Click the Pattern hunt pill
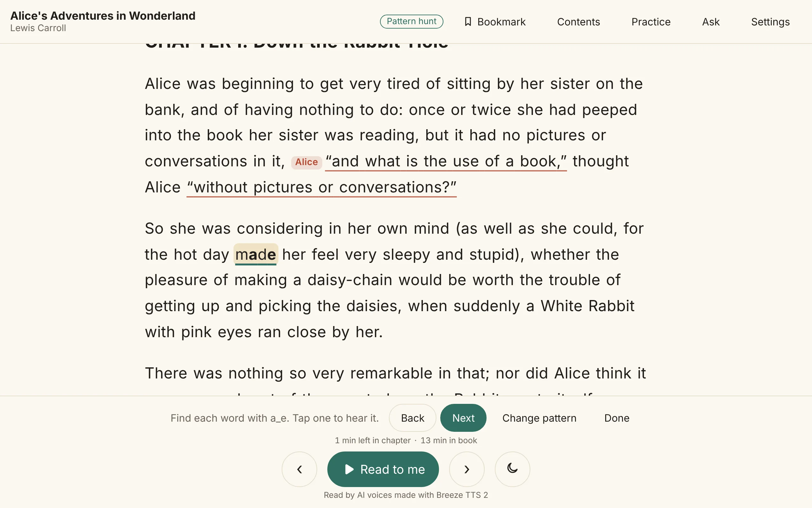Viewport: 812px width, 508px height. (411, 22)
